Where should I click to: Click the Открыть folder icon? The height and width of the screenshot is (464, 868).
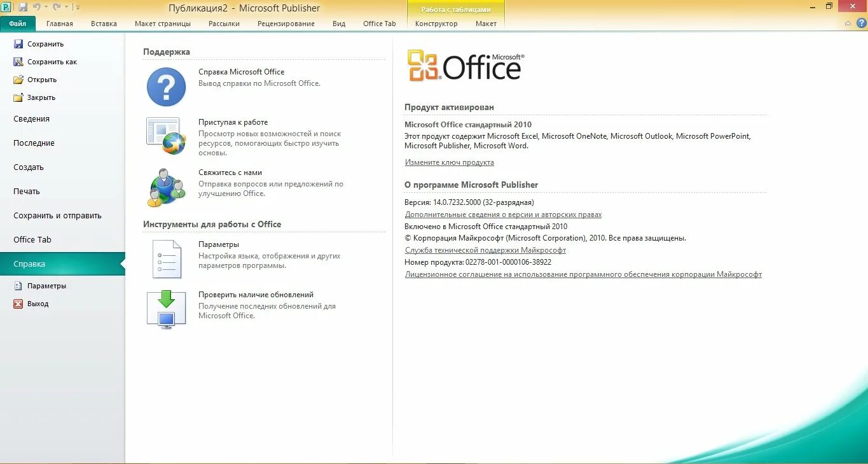tap(18, 80)
